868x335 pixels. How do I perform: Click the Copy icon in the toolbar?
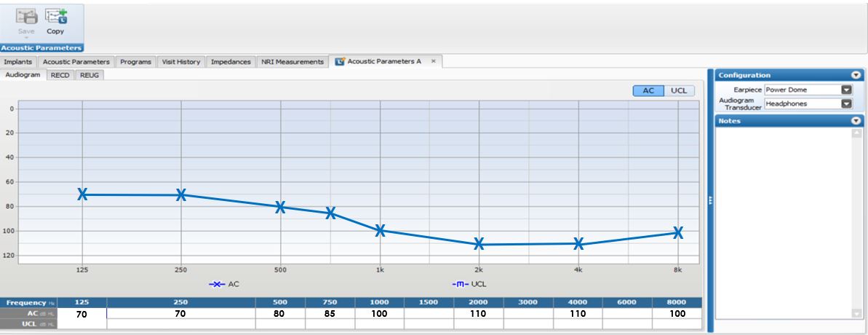(x=55, y=17)
